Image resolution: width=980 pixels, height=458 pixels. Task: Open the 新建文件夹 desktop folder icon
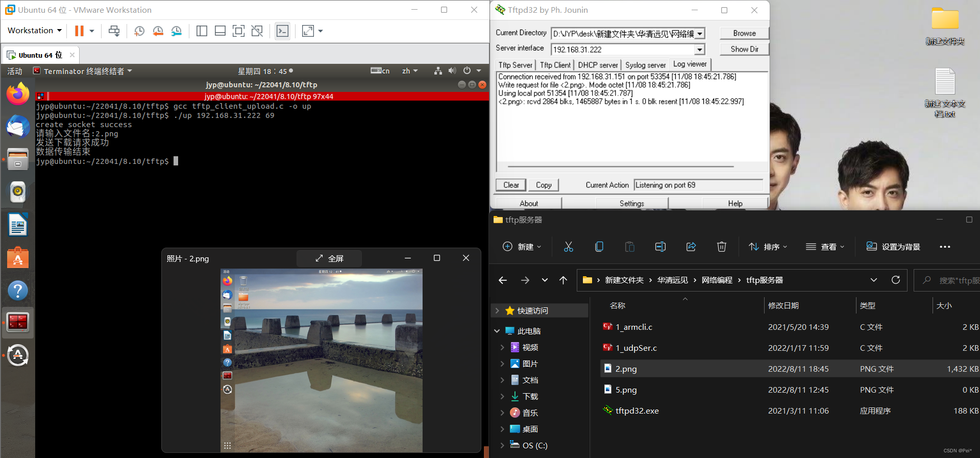(x=945, y=27)
